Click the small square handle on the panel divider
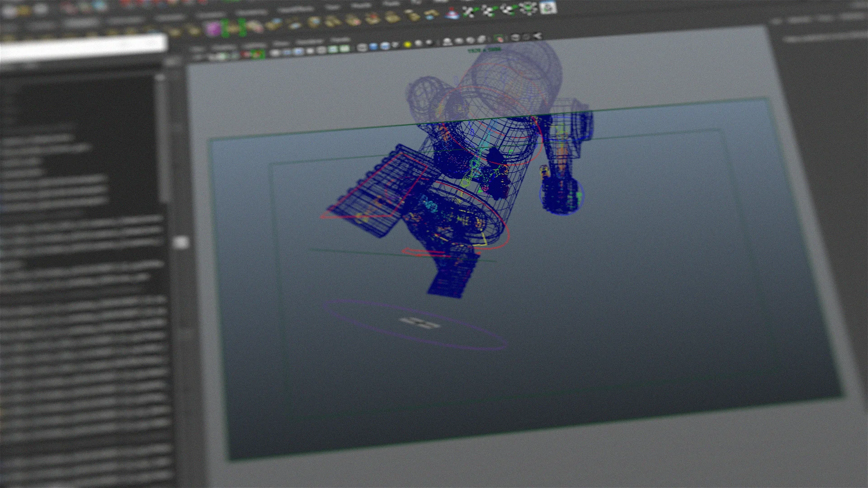The image size is (868, 488). coord(181,242)
